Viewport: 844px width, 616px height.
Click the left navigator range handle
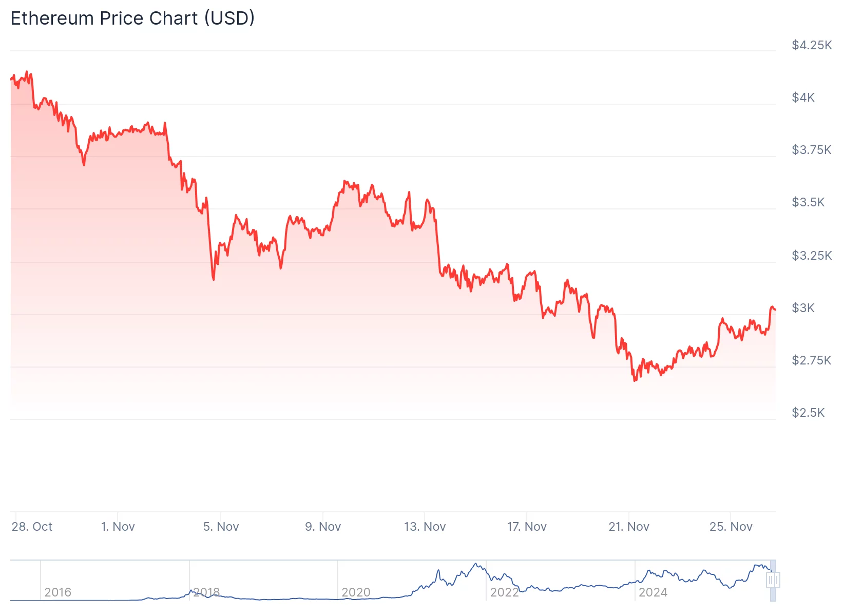770,581
